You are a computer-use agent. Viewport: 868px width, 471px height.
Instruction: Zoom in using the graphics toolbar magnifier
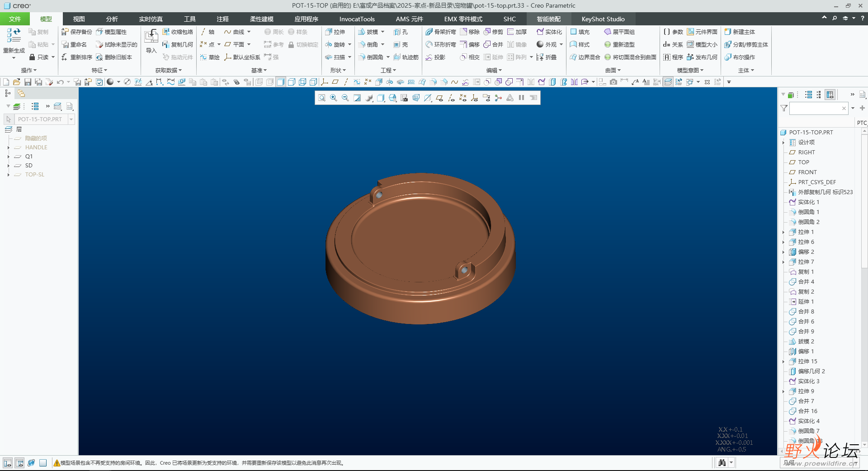coord(334,98)
